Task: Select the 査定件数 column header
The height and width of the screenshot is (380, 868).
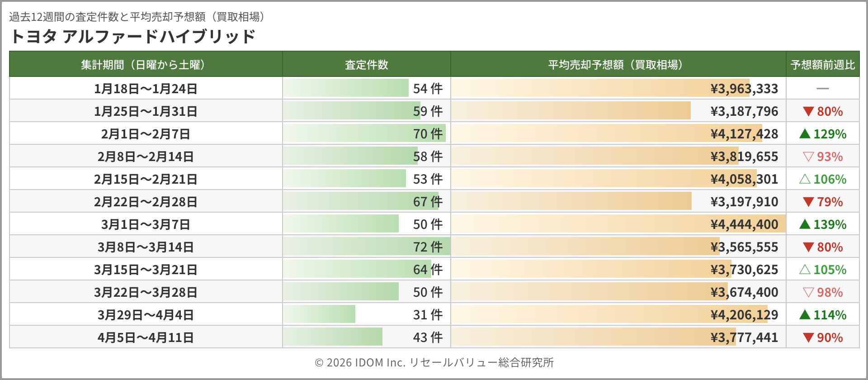Action: click(366, 65)
